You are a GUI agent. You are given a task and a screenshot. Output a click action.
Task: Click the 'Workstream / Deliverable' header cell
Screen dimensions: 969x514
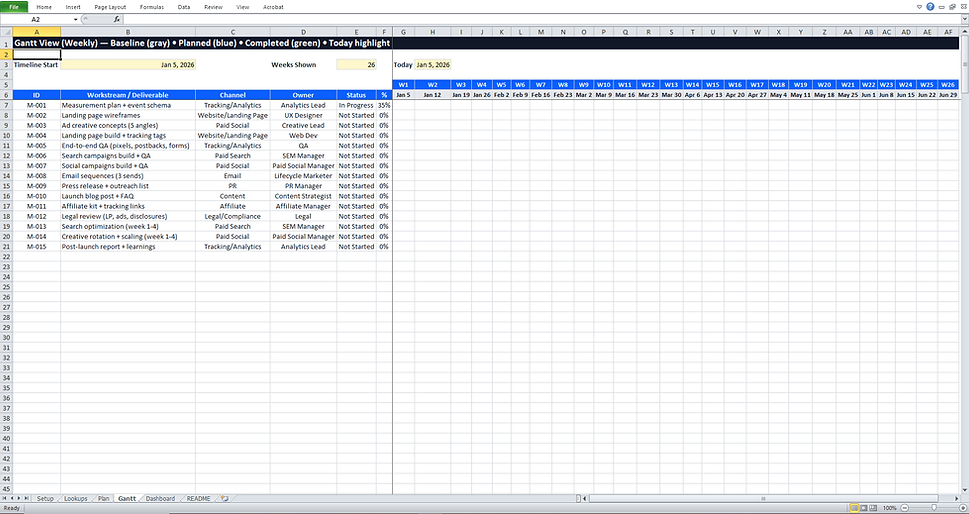(128, 95)
